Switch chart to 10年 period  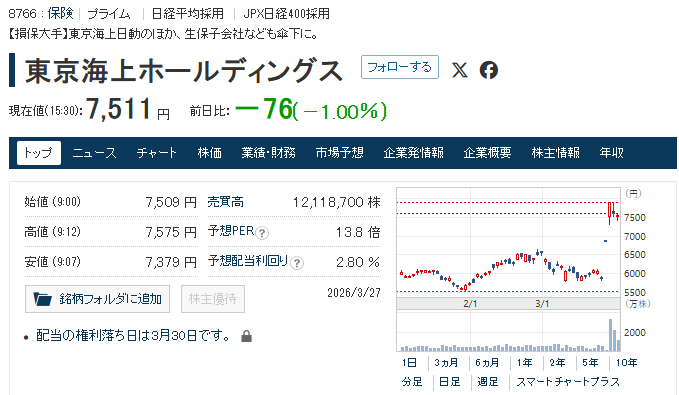click(626, 363)
